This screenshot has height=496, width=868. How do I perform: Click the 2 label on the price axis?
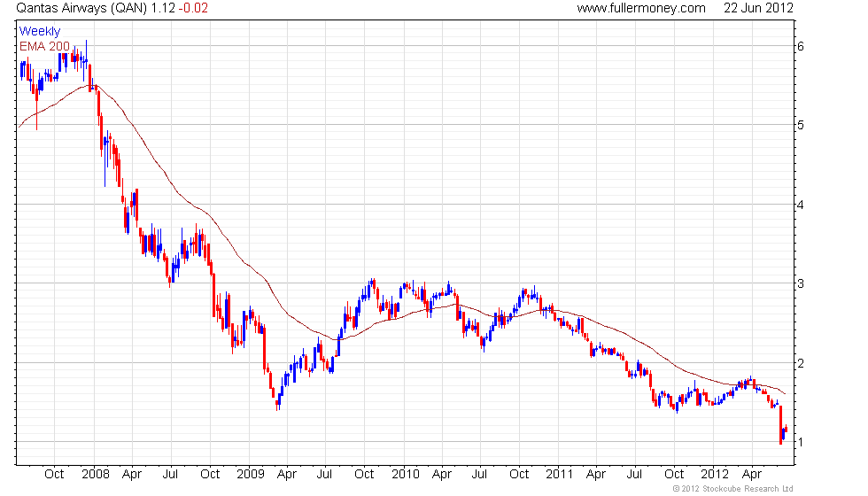coord(801,364)
